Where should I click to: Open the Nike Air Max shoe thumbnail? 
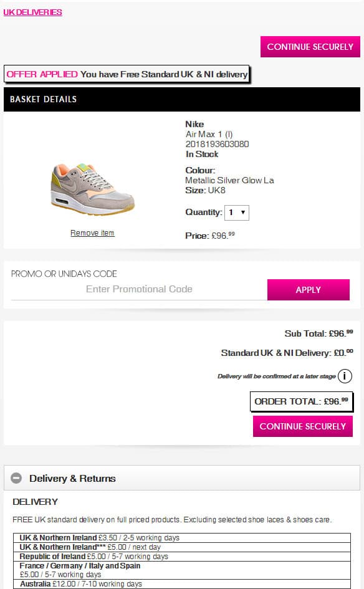[92, 189]
